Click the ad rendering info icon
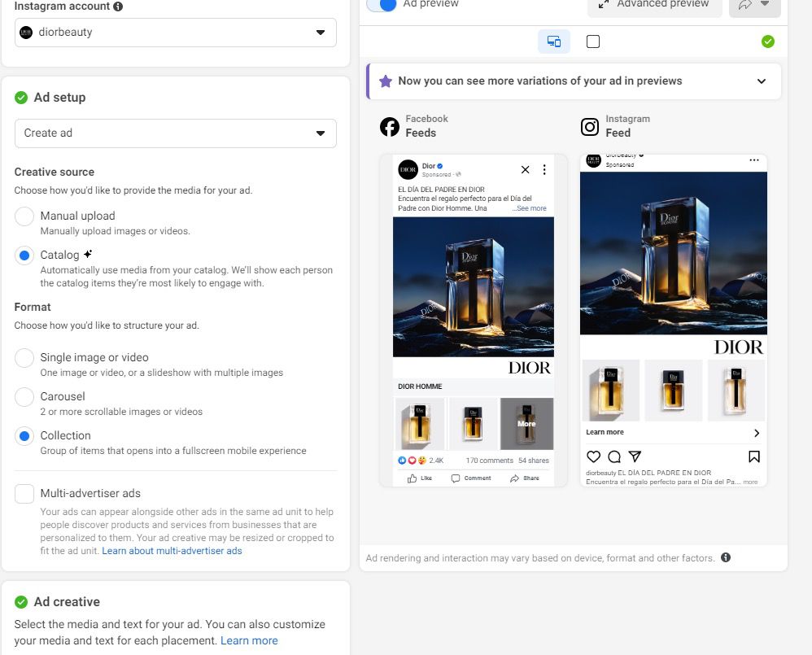Image resolution: width=812 pixels, height=655 pixels. (726, 557)
